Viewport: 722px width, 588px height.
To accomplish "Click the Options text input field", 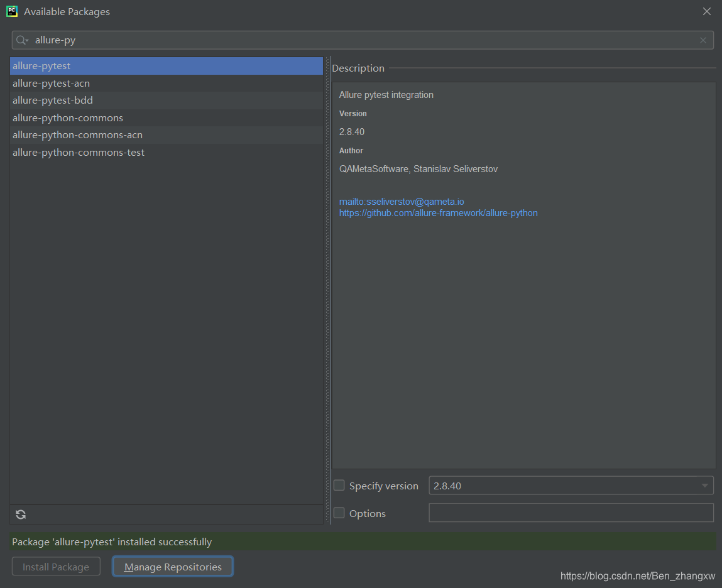I will pos(571,513).
